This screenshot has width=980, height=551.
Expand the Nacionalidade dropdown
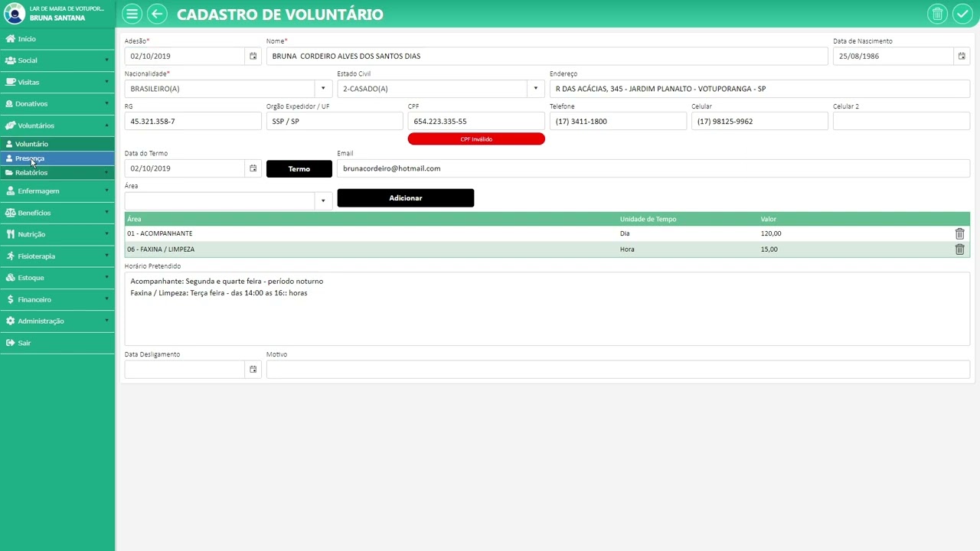pos(323,89)
